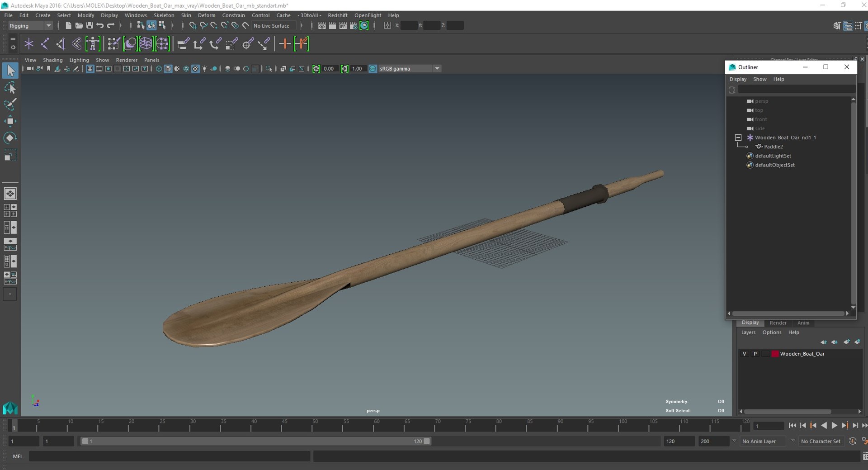Click the parent constraint icon on shelf
This screenshot has height=470, width=868.
183,44
